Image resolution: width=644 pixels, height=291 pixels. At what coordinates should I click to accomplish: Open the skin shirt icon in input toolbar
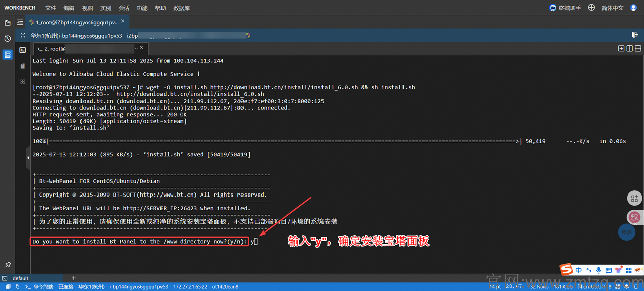coord(618,270)
